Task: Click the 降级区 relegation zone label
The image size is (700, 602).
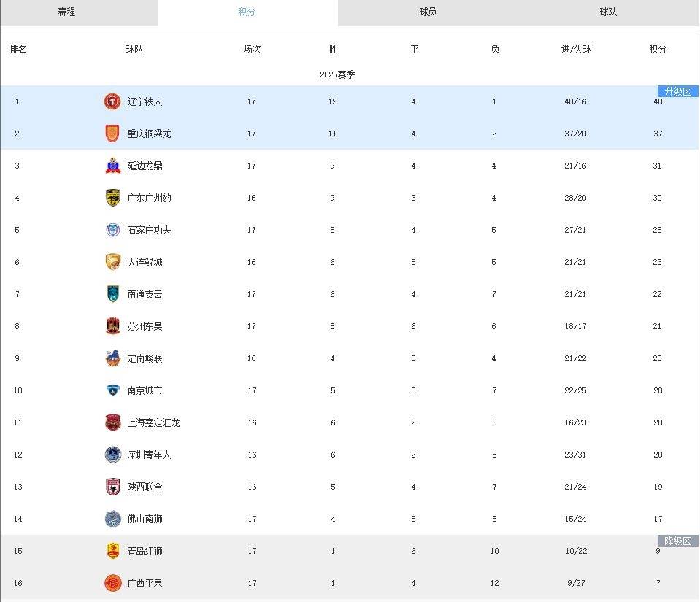Action: coord(677,541)
